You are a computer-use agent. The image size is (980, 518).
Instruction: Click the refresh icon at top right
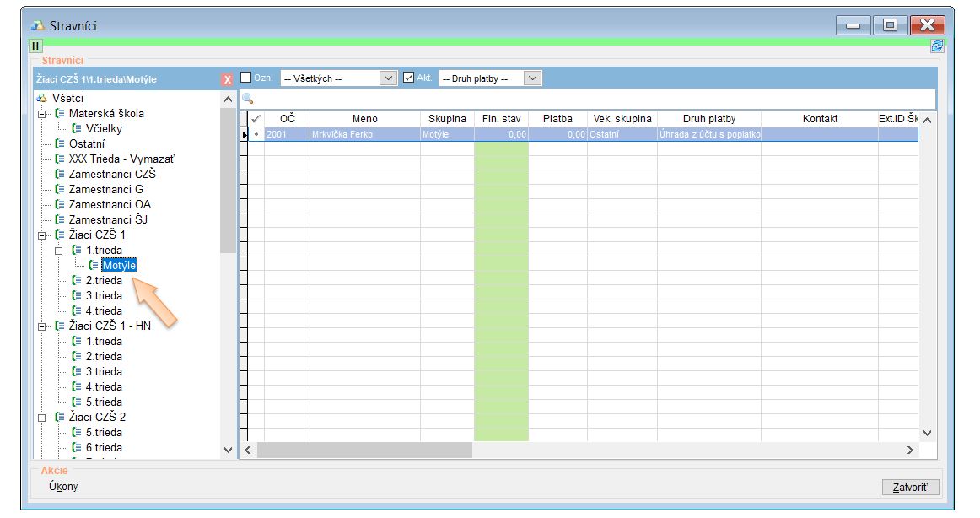tap(936, 47)
